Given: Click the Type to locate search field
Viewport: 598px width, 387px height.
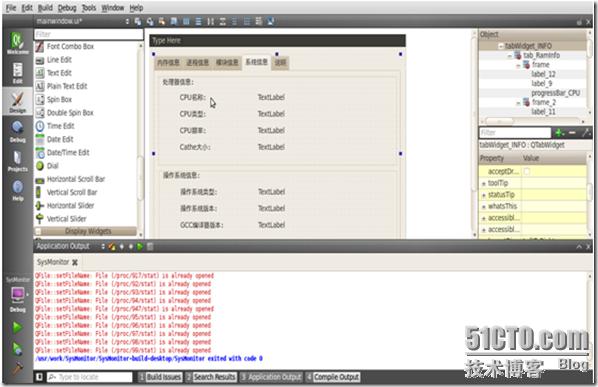Looking at the screenshot, I should 90,377.
